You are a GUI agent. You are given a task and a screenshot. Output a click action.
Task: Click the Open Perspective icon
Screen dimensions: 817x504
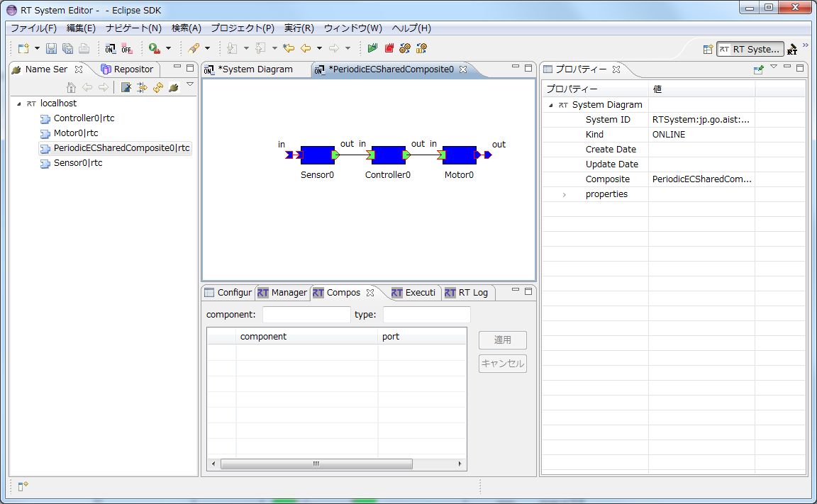(x=707, y=50)
